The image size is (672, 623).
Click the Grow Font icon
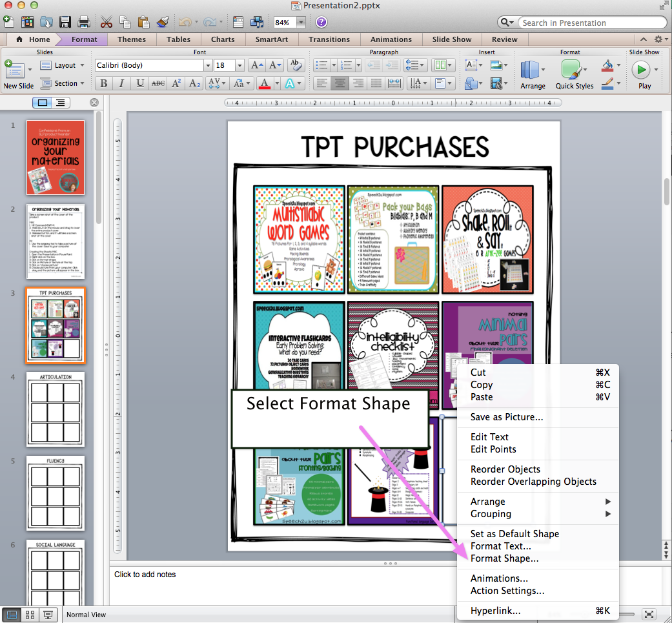257,65
